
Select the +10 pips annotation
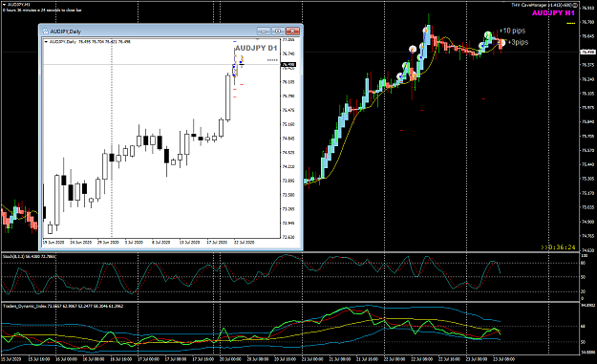512,31
